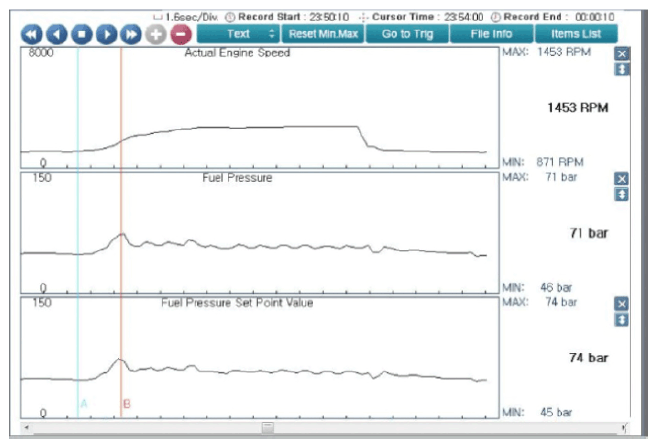Stop the recorded data playback
Image resolution: width=657 pixels, height=448 pixels.
click(x=81, y=34)
